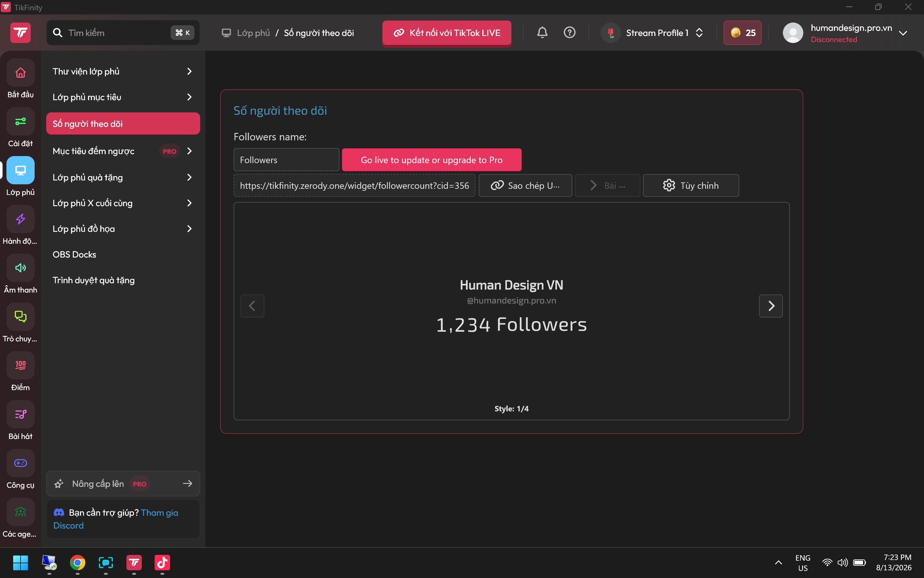Viewport: 924px width, 578px height.
Task: Click Kết nối với TikTok LIVE button
Action: point(447,33)
